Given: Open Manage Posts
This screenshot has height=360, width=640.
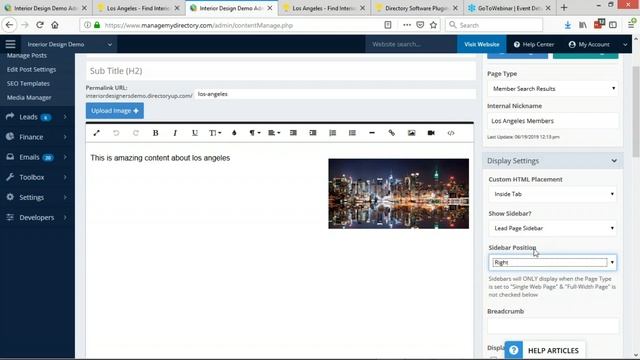Looking at the screenshot, I should click(x=27, y=56).
